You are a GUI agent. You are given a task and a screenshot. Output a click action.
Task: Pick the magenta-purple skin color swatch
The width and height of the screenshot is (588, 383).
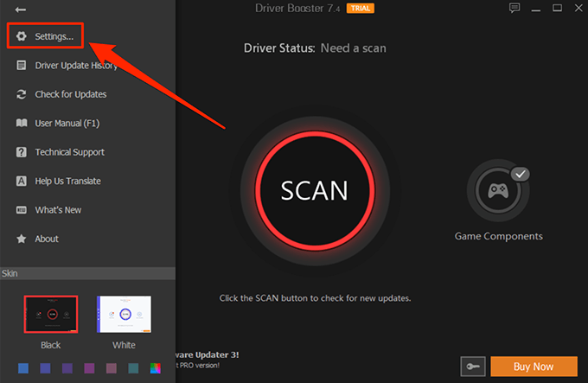coord(89,368)
